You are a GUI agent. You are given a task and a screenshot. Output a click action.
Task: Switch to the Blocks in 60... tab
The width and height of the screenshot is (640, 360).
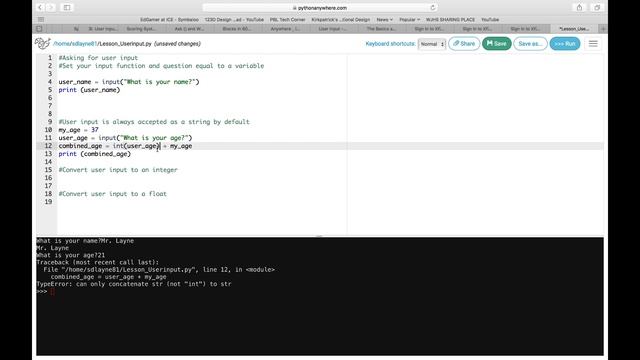click(237, 29)
